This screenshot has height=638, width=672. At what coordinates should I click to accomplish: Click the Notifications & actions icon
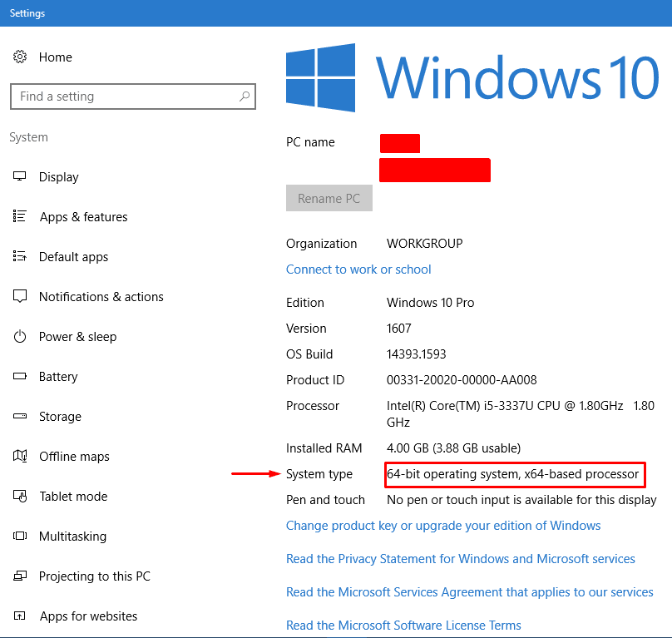click(20, 296)
